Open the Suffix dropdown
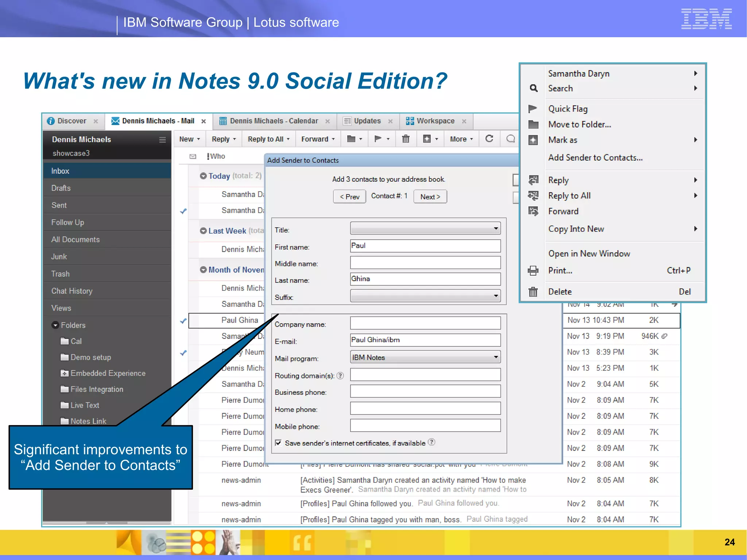The image size is (747, 560). (425, 296)
